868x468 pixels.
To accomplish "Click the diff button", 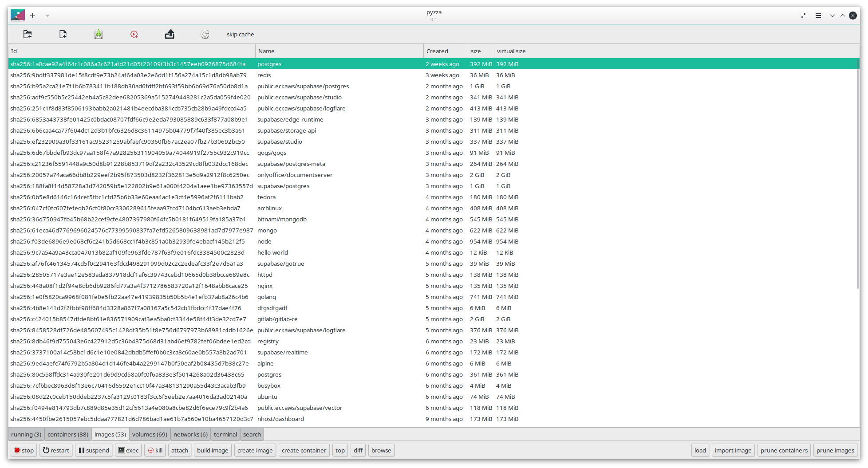I will [x=358, y=450].
